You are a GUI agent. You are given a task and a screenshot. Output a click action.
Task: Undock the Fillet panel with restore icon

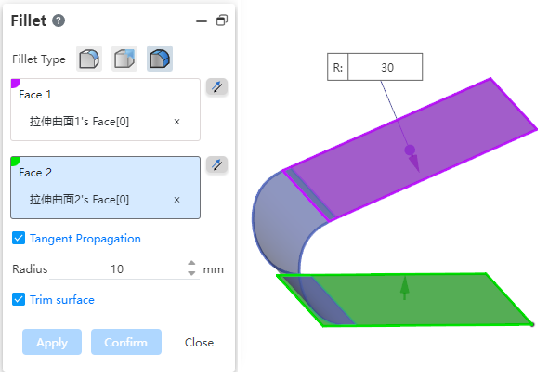pos(222,20)
